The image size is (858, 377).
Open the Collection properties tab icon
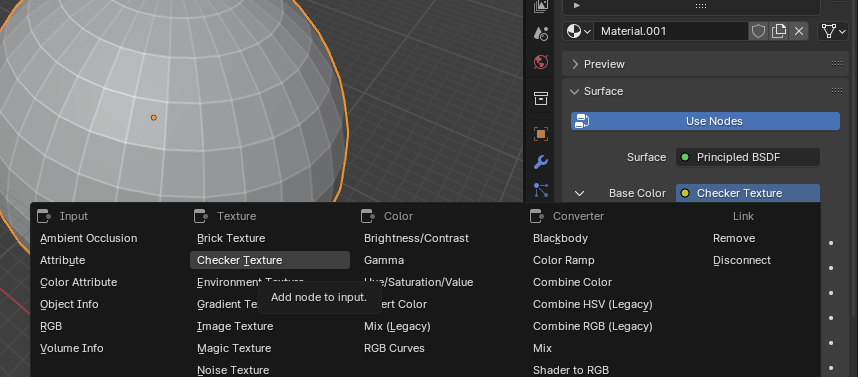[x=541, y=98]
